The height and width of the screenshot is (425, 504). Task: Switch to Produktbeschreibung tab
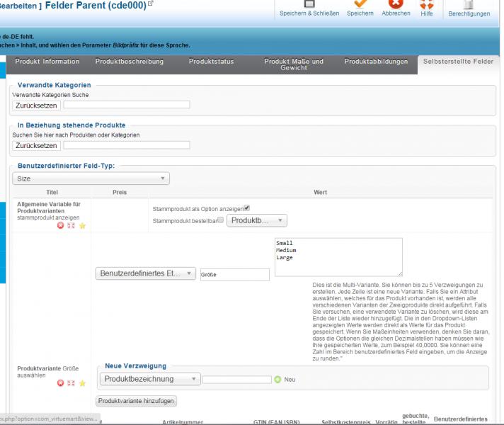[130, 62]
